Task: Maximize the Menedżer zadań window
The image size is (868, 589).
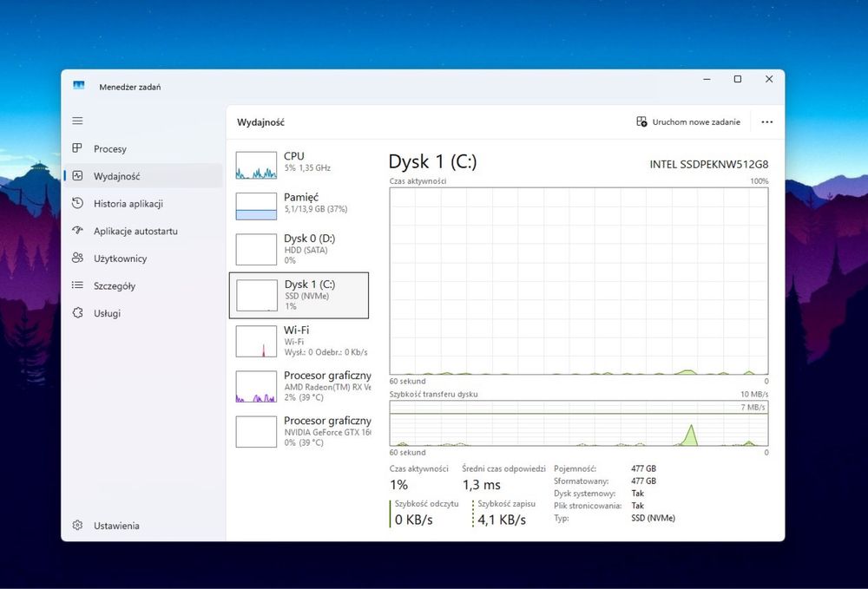Action: tap(737, 79)
